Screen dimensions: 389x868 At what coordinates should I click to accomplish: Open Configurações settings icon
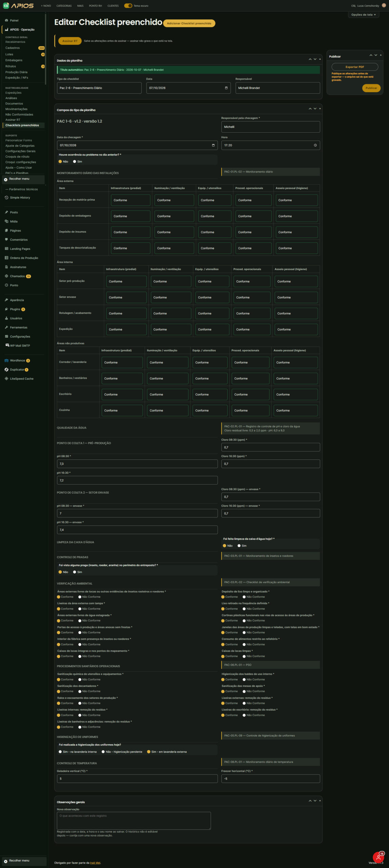coord(6,336)
